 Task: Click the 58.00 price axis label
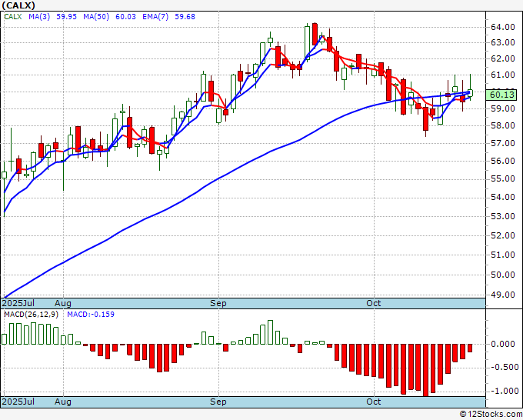[503, 125]
